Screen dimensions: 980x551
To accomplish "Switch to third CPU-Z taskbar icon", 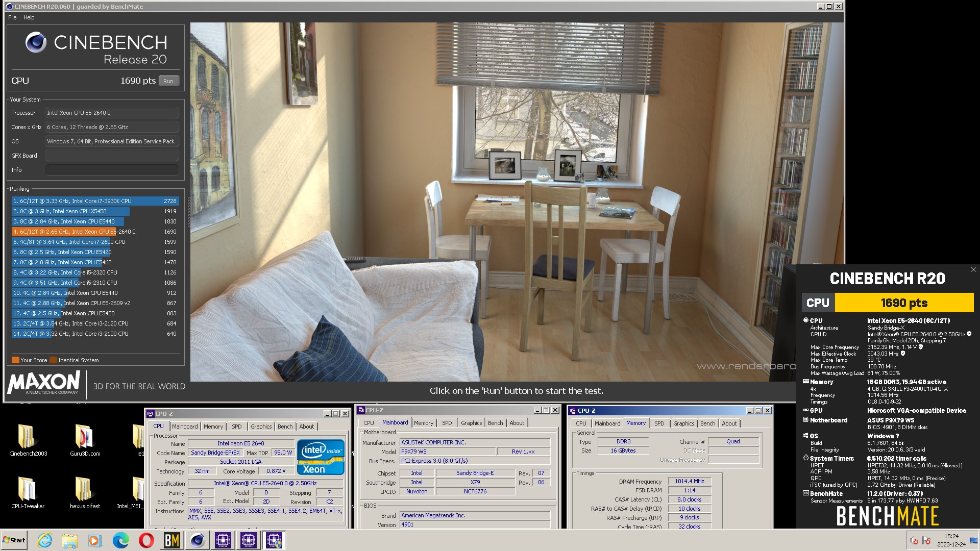I will coord(274,540).
